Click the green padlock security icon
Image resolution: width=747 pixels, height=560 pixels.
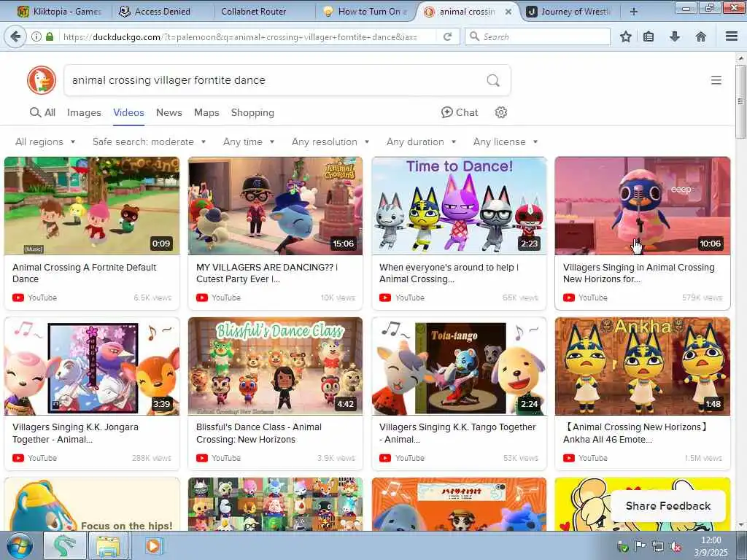coord(50,36)
